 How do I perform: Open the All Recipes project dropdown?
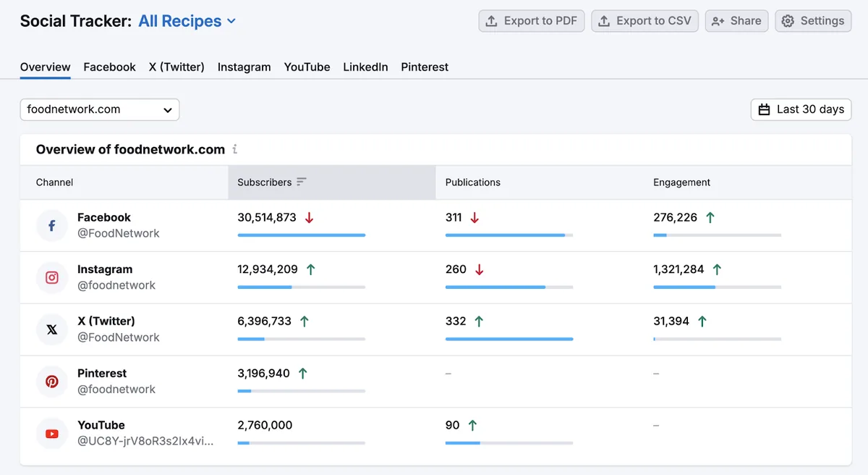click(187, 21)
